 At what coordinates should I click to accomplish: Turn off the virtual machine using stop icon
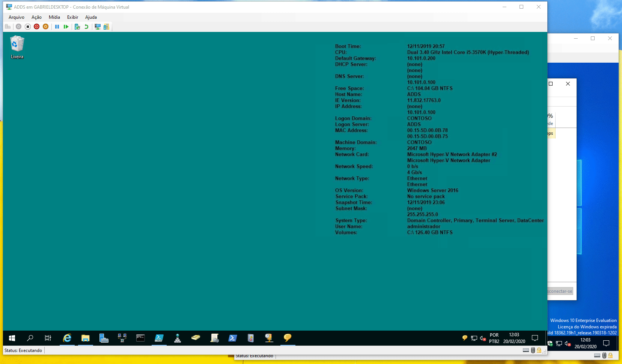click(27, 26)
